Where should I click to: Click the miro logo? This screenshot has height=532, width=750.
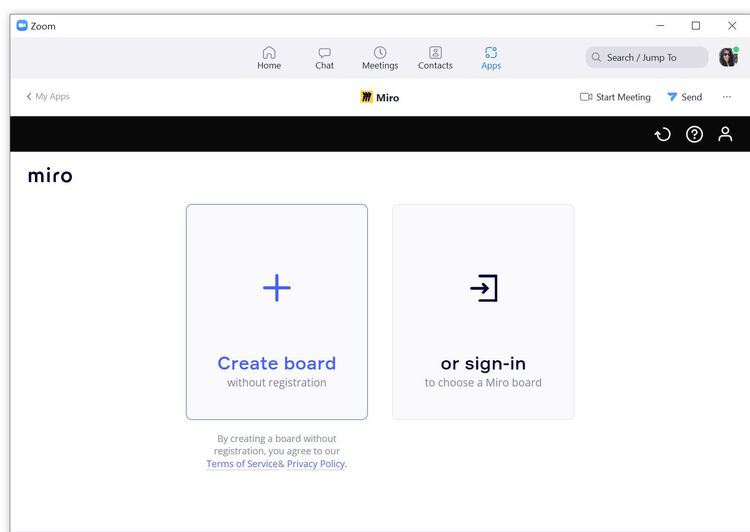point(50,176)
